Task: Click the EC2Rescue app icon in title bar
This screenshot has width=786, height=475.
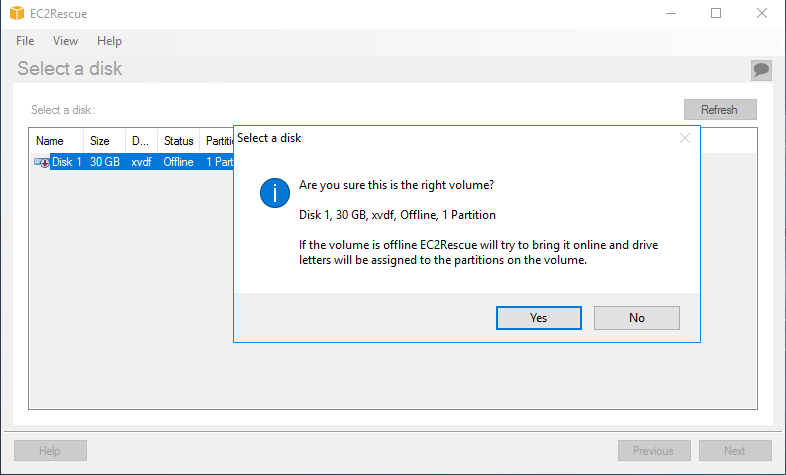Action: (x=17, y=13)
